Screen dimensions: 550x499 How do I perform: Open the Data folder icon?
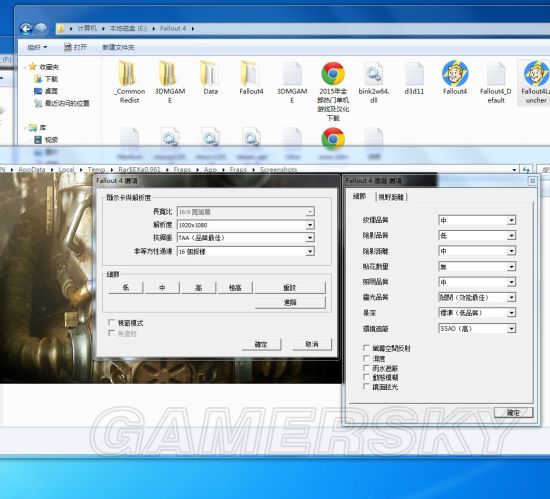(x=209, y=74)
